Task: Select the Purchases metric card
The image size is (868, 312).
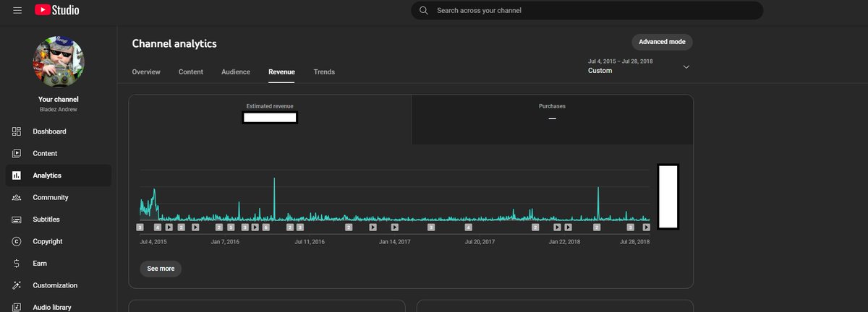Action: pos(552,119)
